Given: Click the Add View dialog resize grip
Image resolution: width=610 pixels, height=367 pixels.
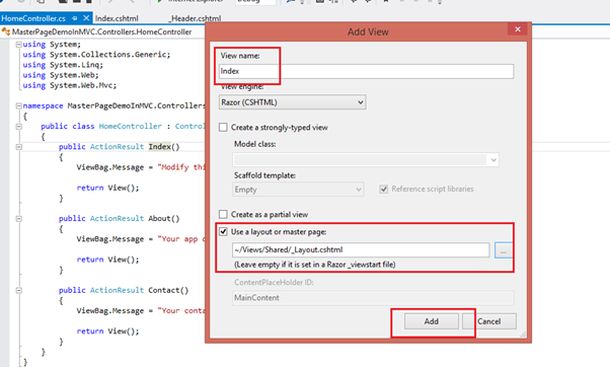Looking at the screenshot, I should point(522,334).
